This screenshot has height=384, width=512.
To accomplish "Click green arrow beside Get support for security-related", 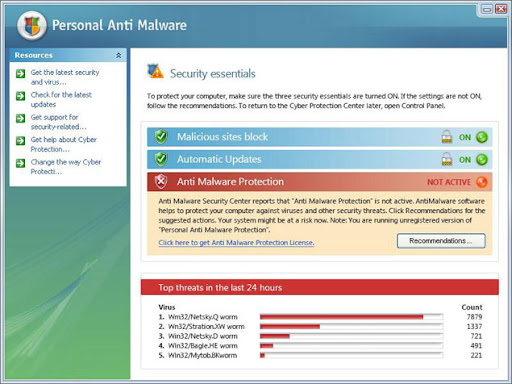I will 21,118.
